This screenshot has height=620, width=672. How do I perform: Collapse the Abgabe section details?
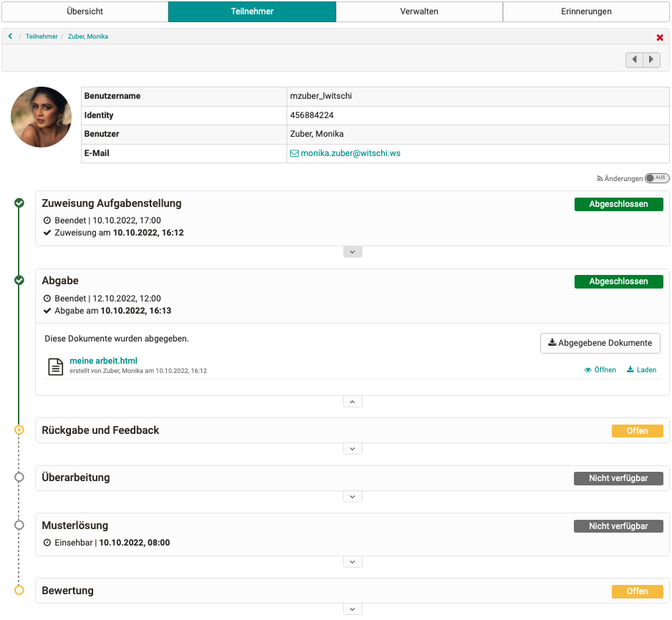click(x=352, y=401)
